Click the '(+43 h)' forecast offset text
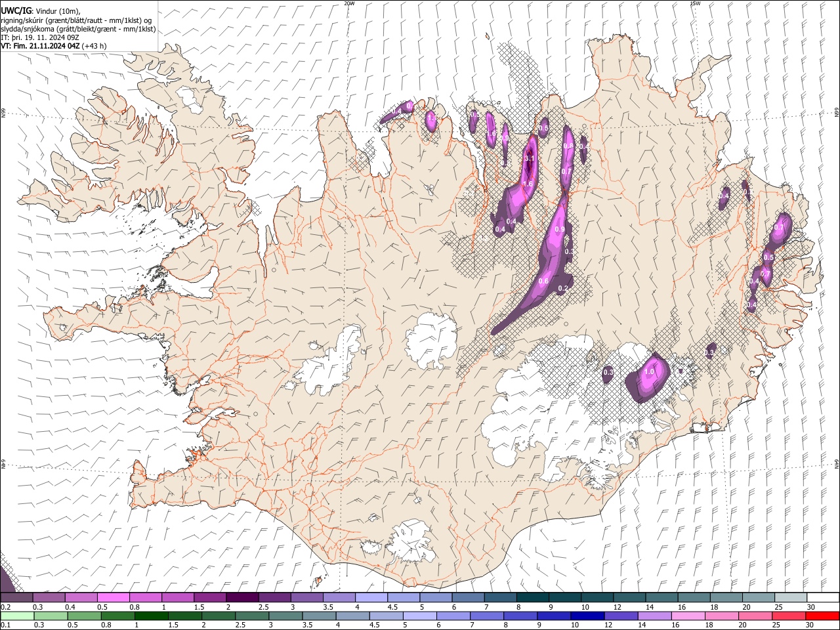840x630 pixels. tap(94, 46)
